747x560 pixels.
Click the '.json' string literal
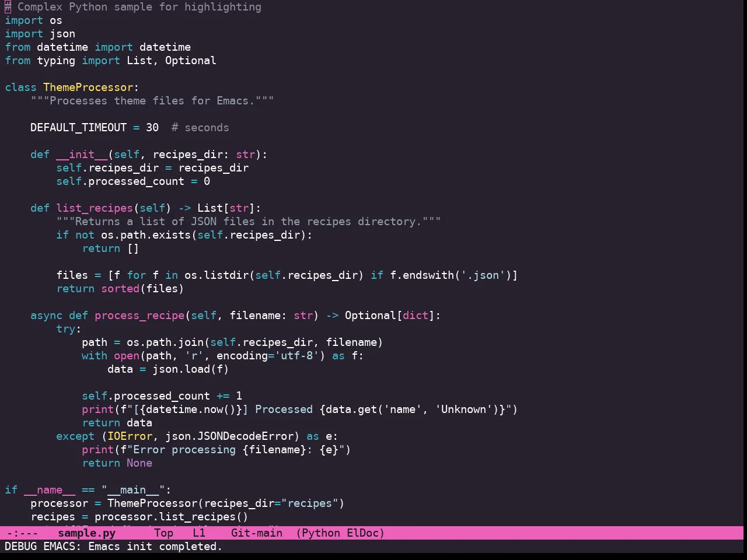tap(483, 275)
